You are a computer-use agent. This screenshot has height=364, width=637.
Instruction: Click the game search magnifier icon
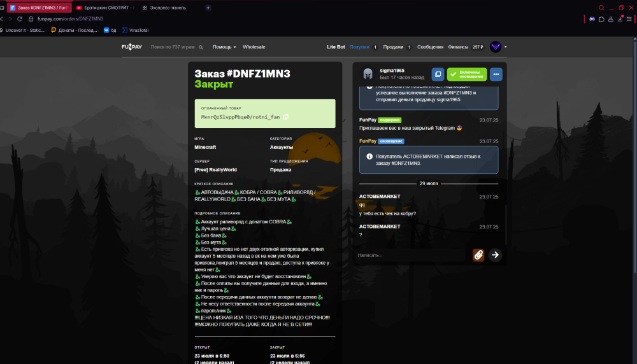click(x=201, y=47)
